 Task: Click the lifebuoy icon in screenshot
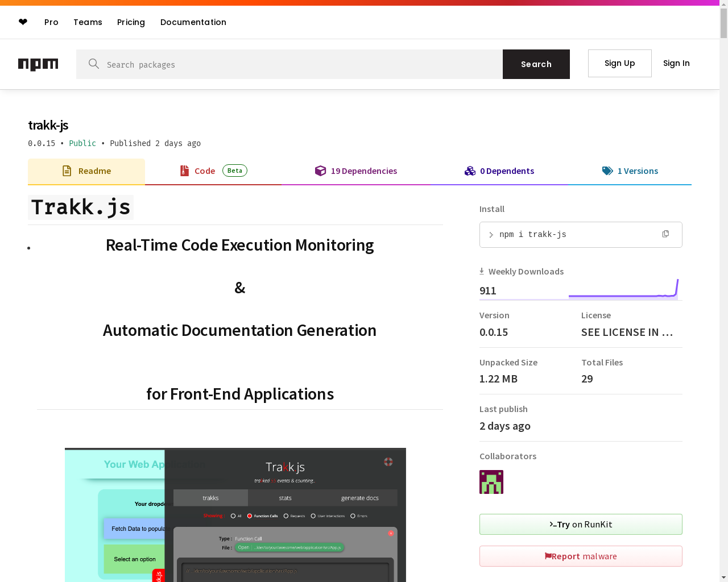(388, 462)
